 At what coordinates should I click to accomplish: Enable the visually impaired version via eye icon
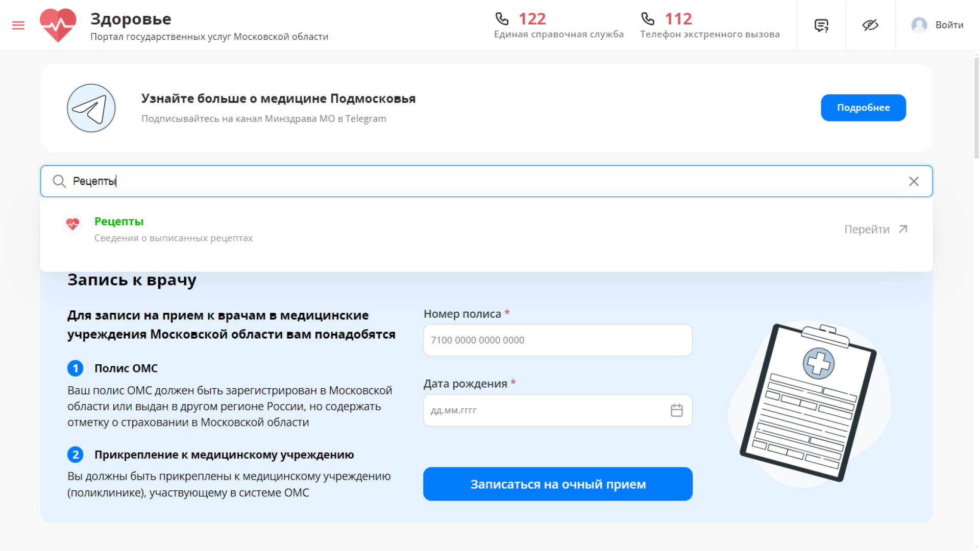[870, 24]
